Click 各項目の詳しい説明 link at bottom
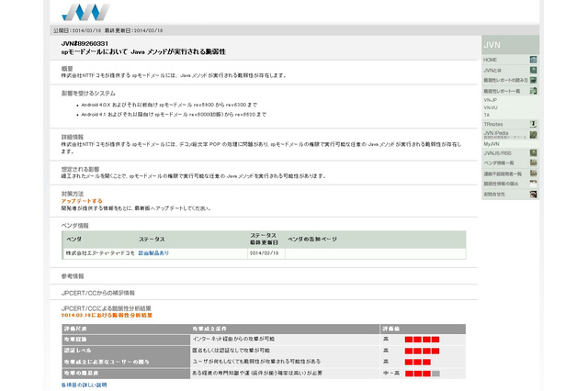This screenshot has height=391, width=588. [84, 385]
